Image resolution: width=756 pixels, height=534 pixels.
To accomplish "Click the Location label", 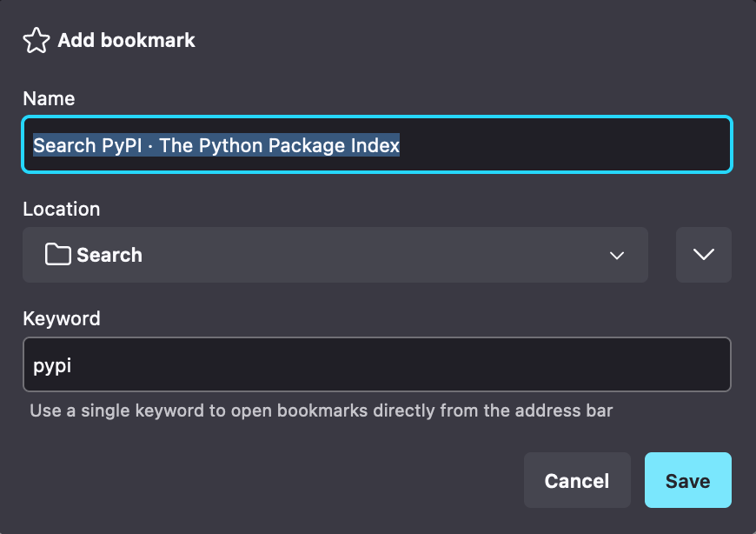I will [61, 209].
